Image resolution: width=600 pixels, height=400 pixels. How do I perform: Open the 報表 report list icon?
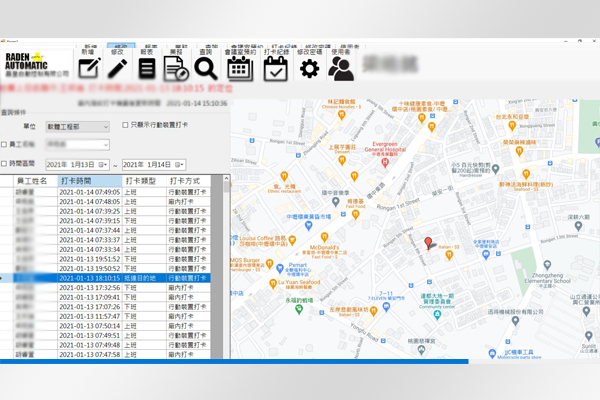click(x=147, y=68)
